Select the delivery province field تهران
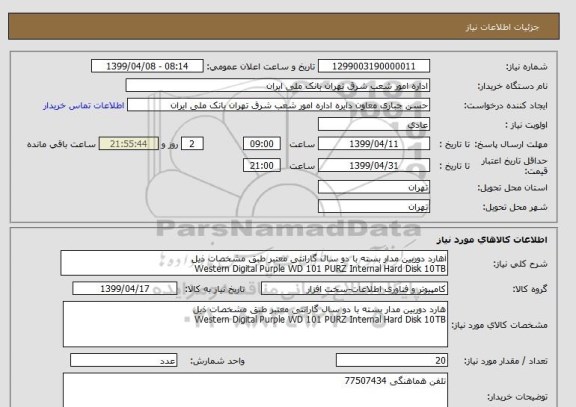 (374, 187)
